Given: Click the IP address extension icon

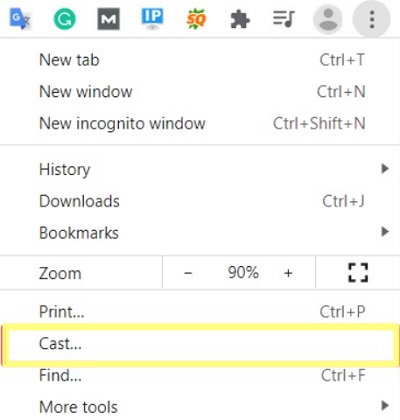Looking at the screenshot, I should point(152,19).
